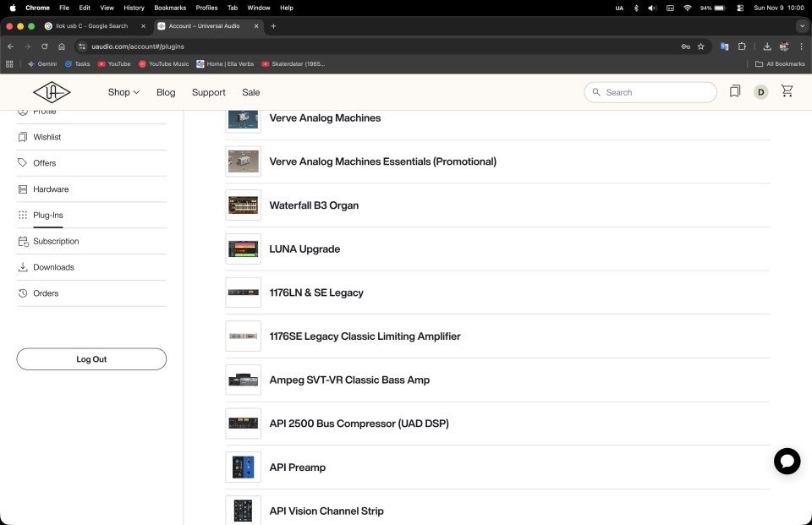Viewport: 812px width, 525px height.
Task: Open Downloads via its download arrow icon
Action: point(23,267)
